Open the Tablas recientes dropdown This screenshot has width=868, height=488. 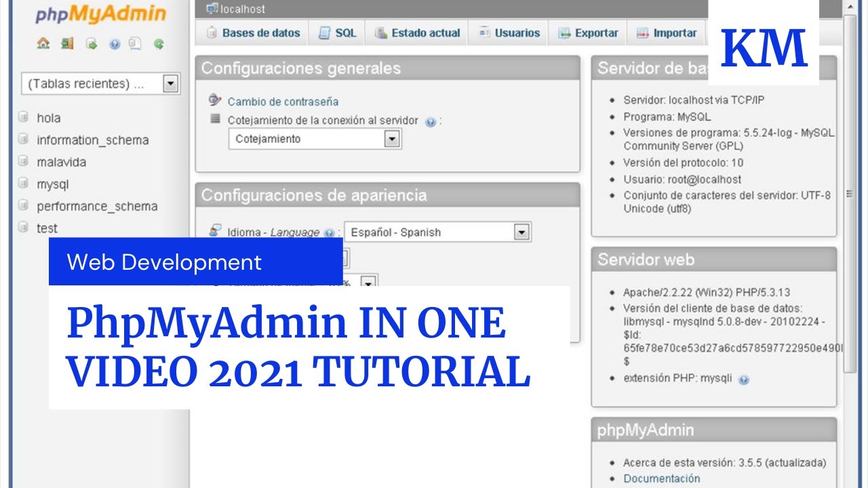(101, 83)
